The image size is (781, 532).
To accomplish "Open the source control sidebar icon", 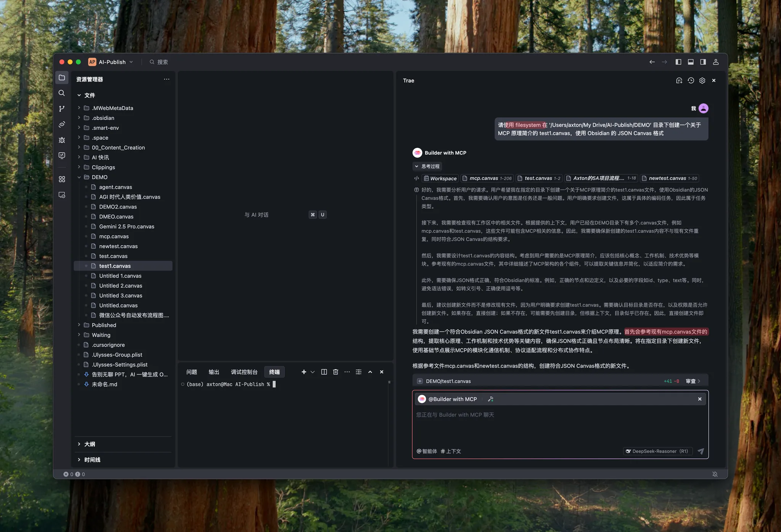I will pos(62,109).
